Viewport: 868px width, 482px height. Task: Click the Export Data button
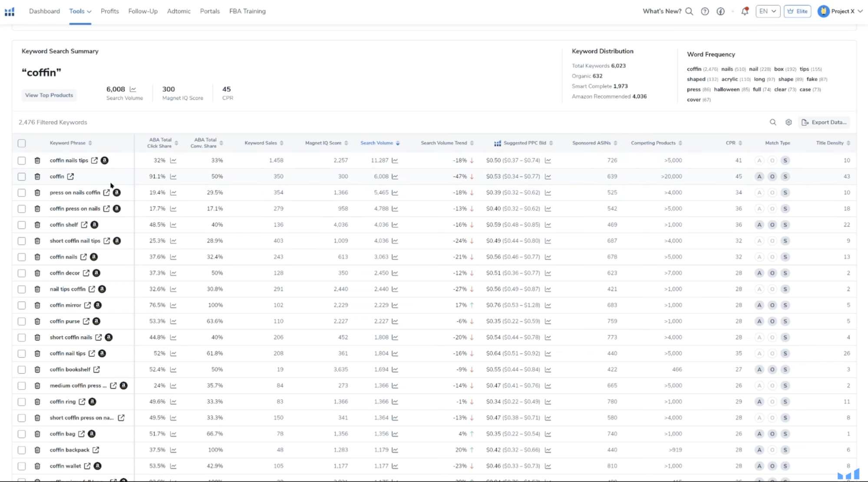[824, 122]
